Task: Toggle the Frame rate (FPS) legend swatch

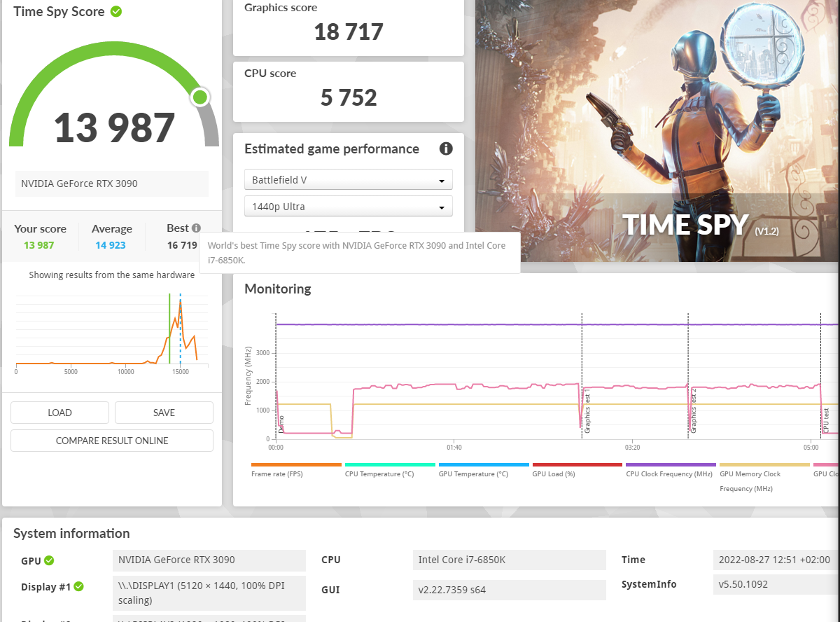Action: [x=297, y=464]
